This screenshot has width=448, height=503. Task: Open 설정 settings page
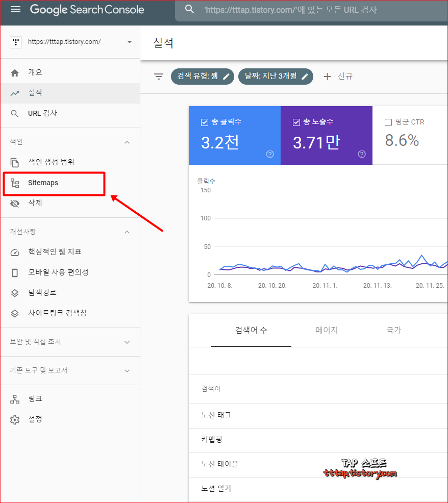pos(70,419)
